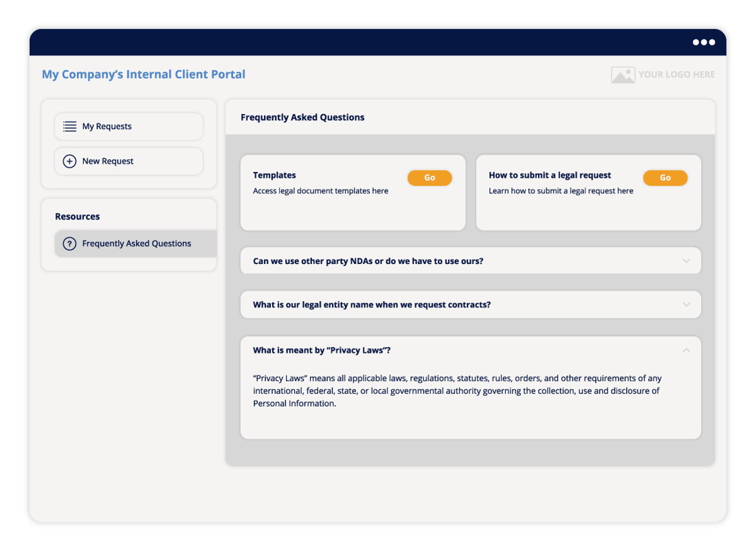
Task: Select the portal title My Company's Internal Client Portal
Action: (x=144, y=74)
